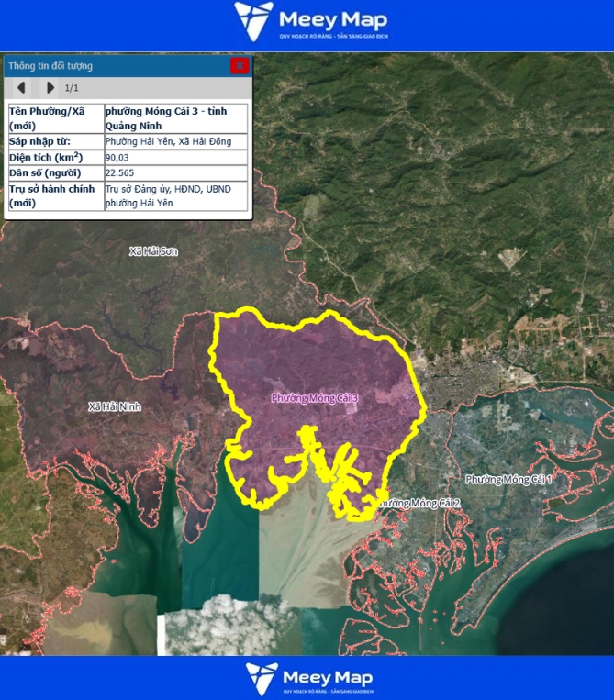The image size is (614, 700).
Task: Click the Phường Móng Cái 1 map label
Action: [x=508, y=479]
